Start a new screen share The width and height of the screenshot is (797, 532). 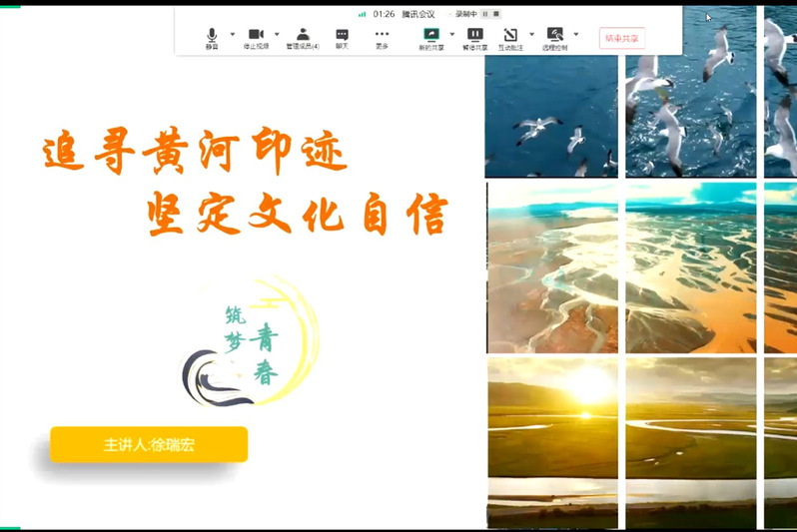(x=431, y=37)
